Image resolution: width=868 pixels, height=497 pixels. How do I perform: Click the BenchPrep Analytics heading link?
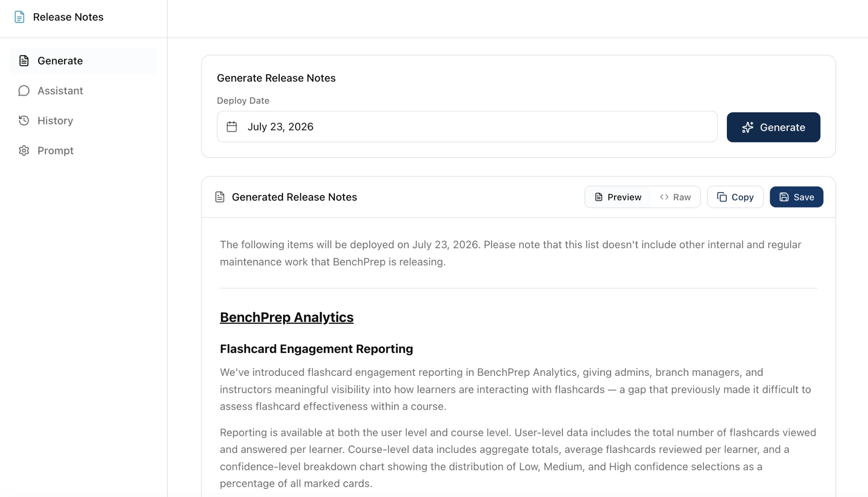287,317
